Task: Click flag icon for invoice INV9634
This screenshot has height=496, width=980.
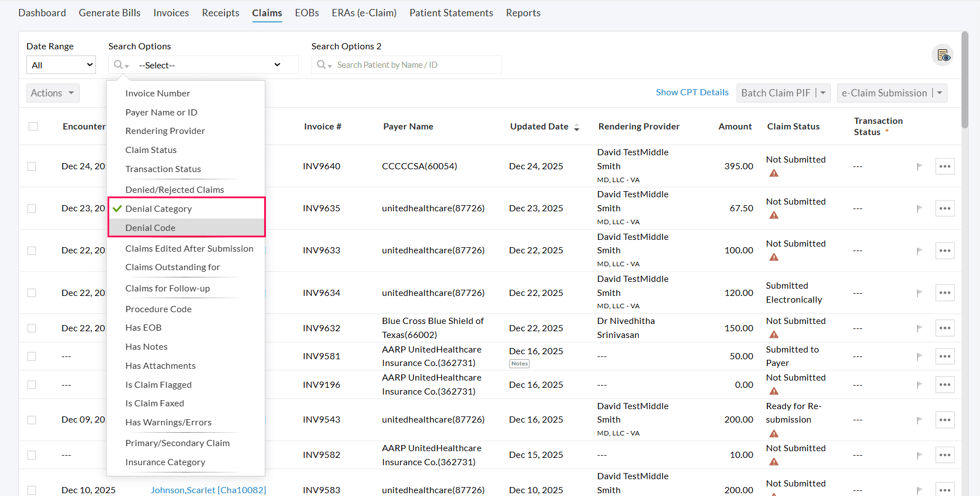Action: click(x=919, y=293)
